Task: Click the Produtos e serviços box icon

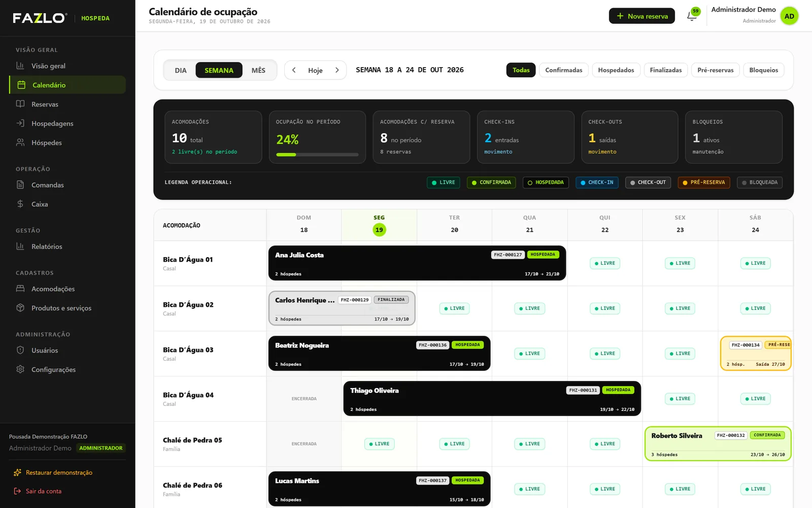Action: click(20, 308)
